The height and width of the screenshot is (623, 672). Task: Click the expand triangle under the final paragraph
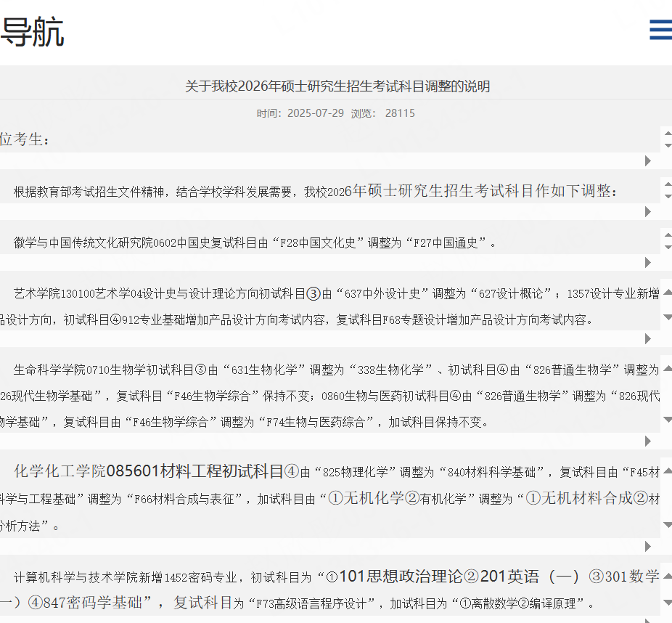point(648,621)
